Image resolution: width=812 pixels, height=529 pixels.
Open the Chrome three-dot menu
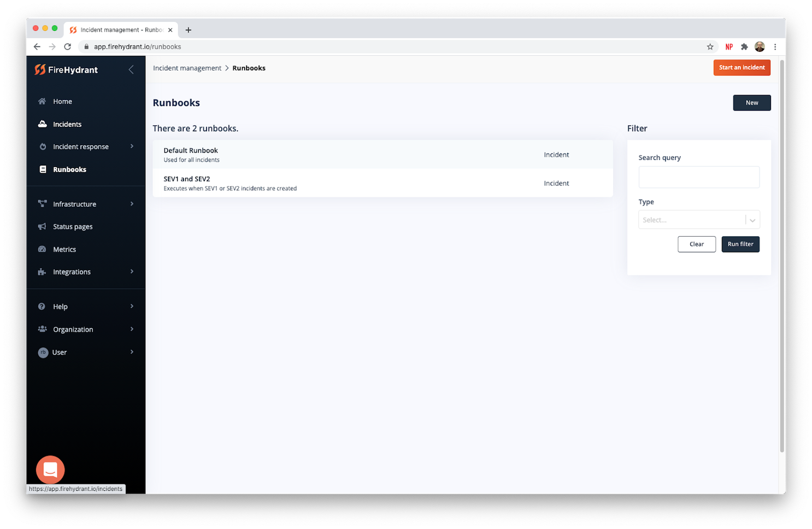pyautogui.click(x=775, y=47)
